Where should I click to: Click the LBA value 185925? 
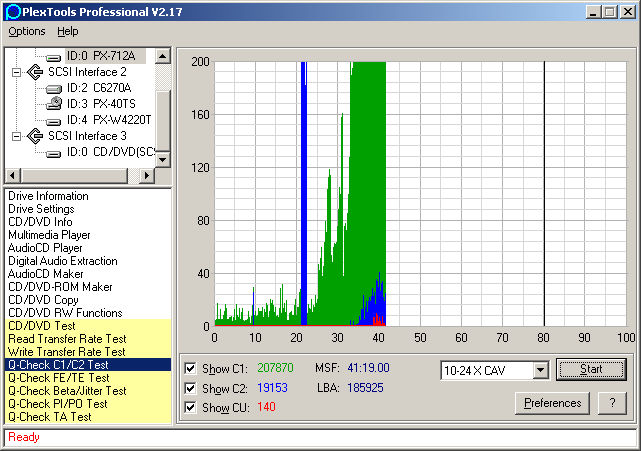pyautogui.click(x=365, y=388)
